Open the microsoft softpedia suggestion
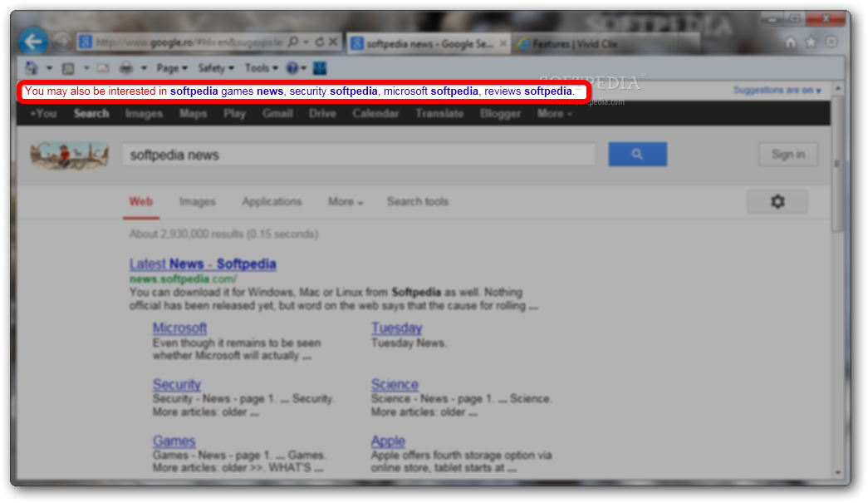This screenshot has height=503, width=868. pyautogui.click(x=431, y=91)
